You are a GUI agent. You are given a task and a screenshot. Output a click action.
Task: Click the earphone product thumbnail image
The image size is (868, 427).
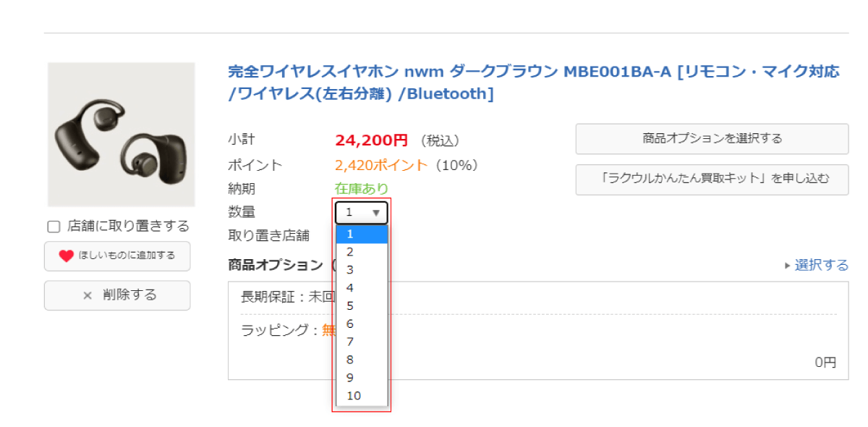121,135
